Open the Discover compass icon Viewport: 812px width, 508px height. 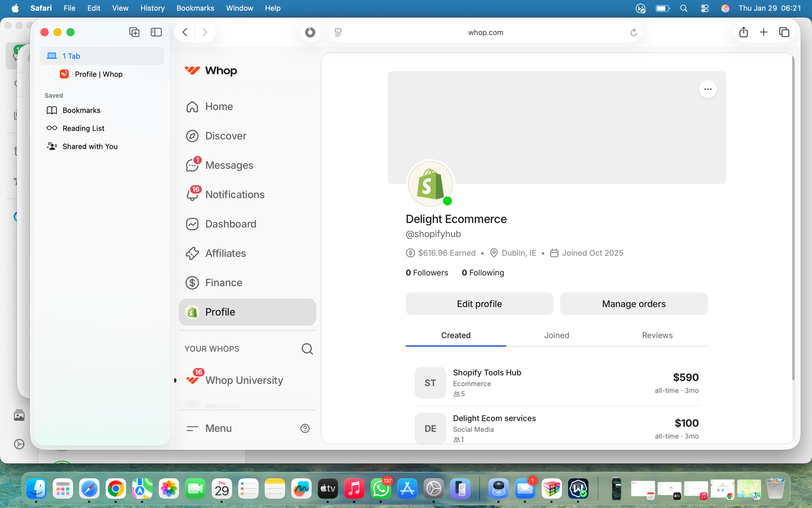pyautogui.click(x=192, y=136)
